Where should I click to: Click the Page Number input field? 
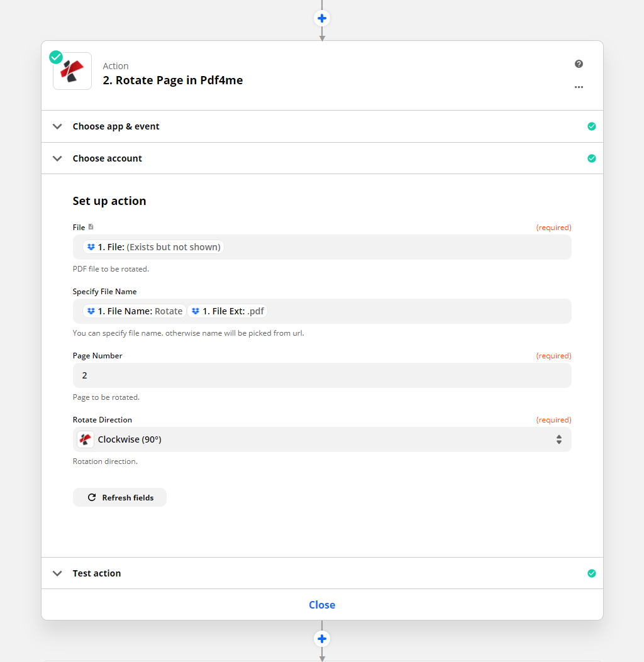pos(322,375)
